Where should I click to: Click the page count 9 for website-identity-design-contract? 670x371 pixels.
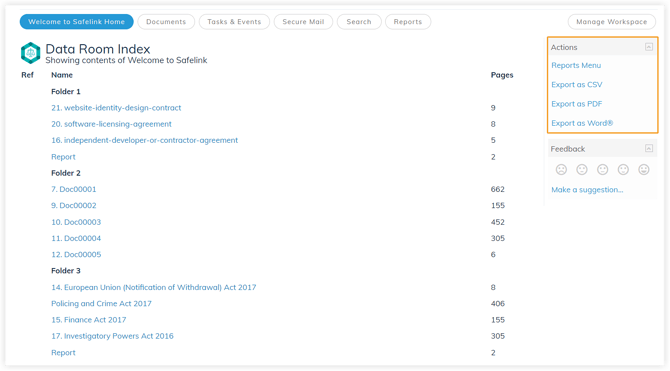[493, 108]
